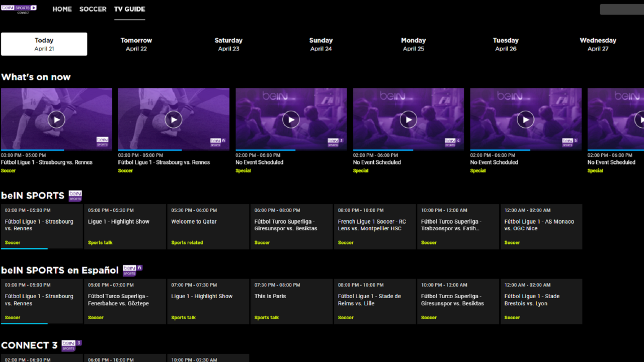Click the beIN SPORTS logo beside the channel name
Screen dimensions: 644x362
[75, 196]
